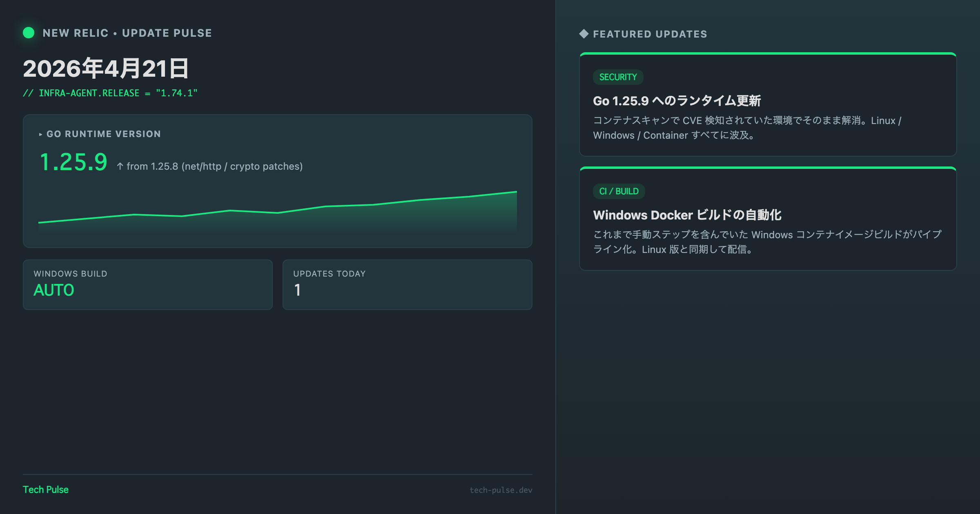Click the WINDOWS BUILD label
This screenshot has height=514, width=980.
[x=70, y=274]
